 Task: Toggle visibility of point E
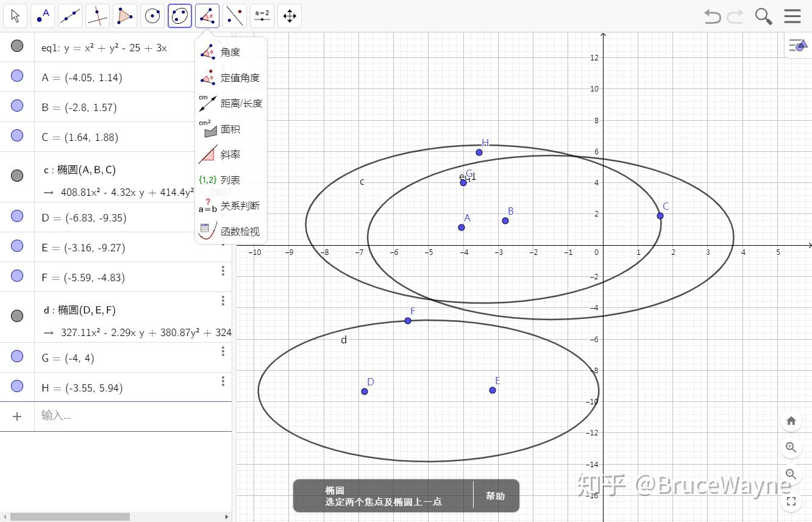pyautogui.click(x=17, y=246)
